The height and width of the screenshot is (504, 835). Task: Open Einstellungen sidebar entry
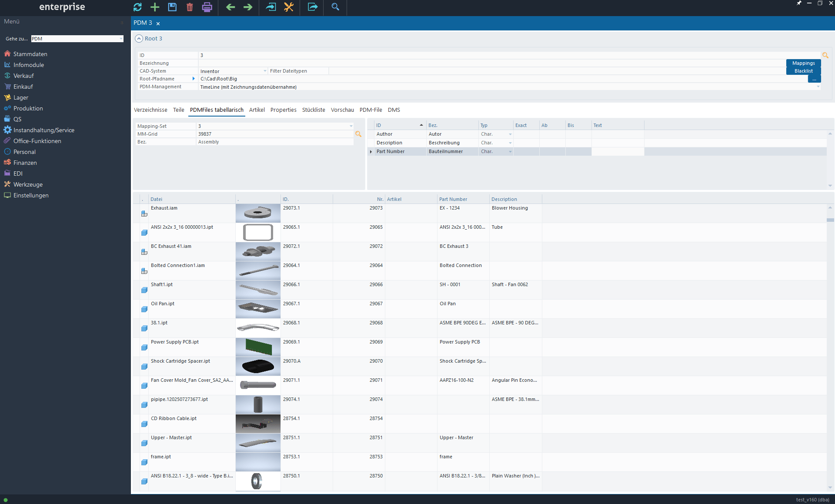[x=31, y=195]
